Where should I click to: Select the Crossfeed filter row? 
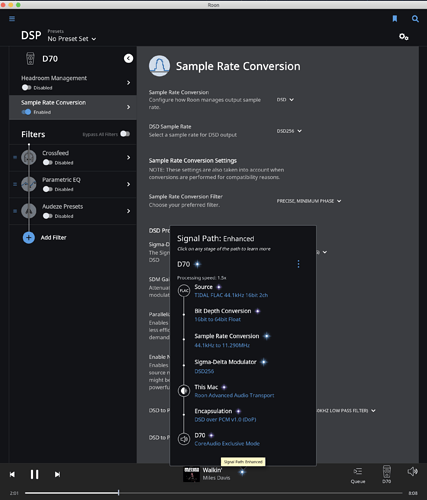pos(73,157)
